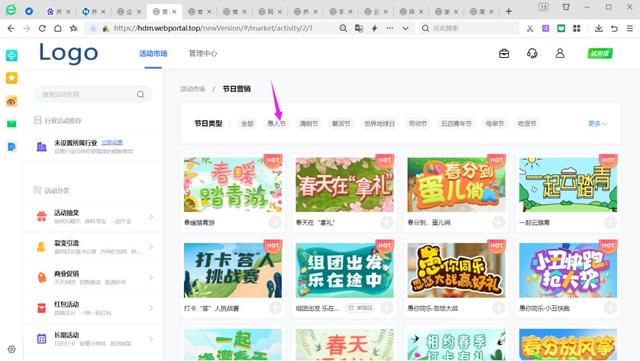
Task: Select the 五四青年节 holiday filter
Action: pyautogui.click(x=456, y=123)
